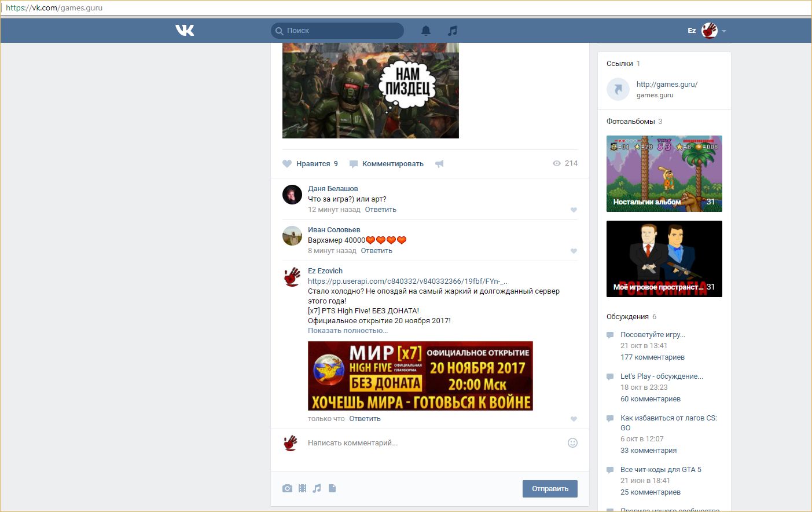Attach audio with music note icon
Viewport: 812px width, 512px height.
[317, 488]
